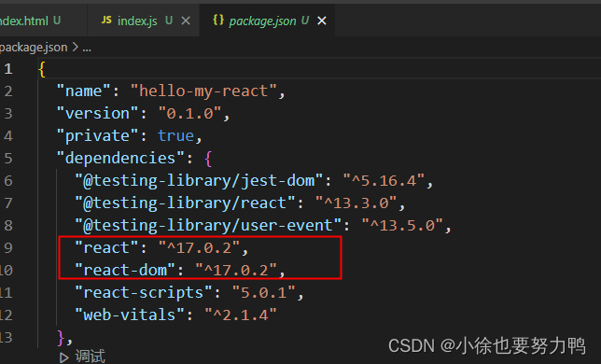Screen dimensions: 601x364
Task: Click the "0.1.0" version value
Action: 189,114
